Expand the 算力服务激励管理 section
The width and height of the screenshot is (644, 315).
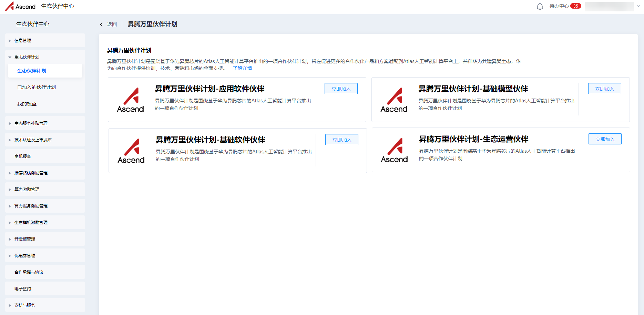tap(45, 206)
